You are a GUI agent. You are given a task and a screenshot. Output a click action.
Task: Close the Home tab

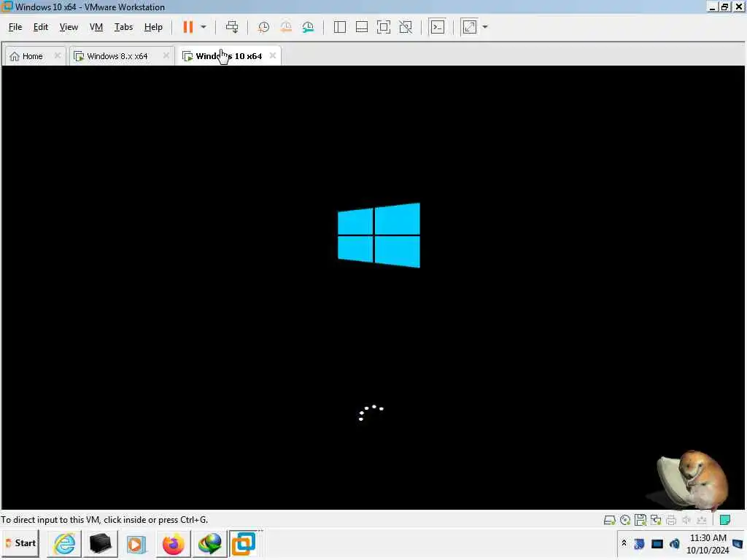[57, 55]
